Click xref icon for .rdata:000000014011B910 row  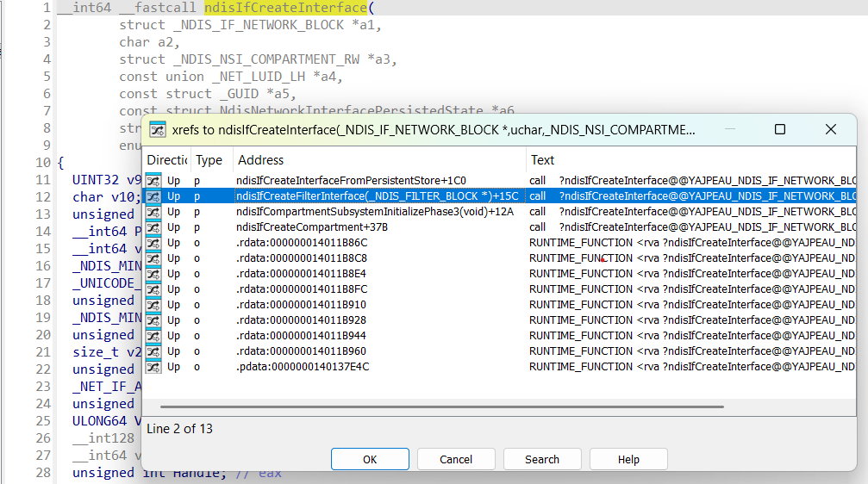153,305
